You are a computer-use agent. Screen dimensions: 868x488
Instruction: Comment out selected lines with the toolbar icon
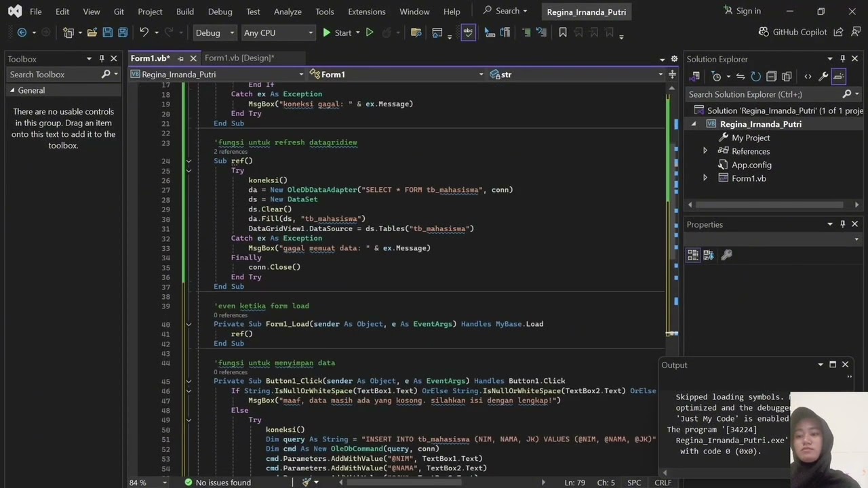[526, 33]
